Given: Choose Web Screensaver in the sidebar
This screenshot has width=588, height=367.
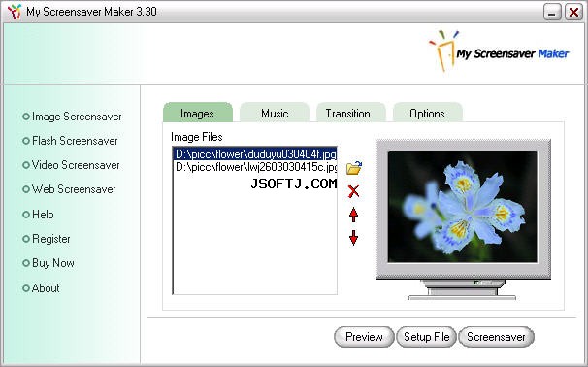Looking at the screenshot, I should coord(69,189).
